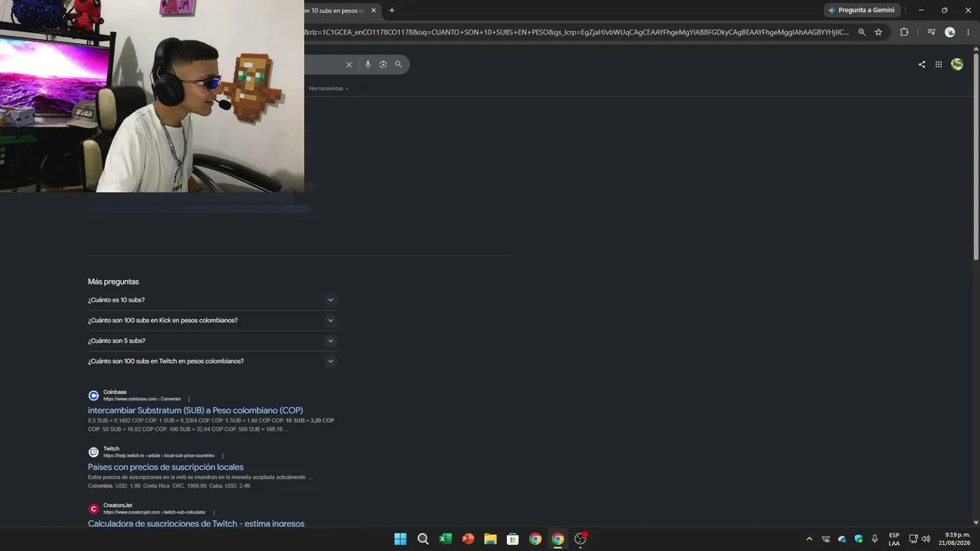
Task: Open Windows taskbar Search
Action: pyautogui.click(x=423, y=539)
